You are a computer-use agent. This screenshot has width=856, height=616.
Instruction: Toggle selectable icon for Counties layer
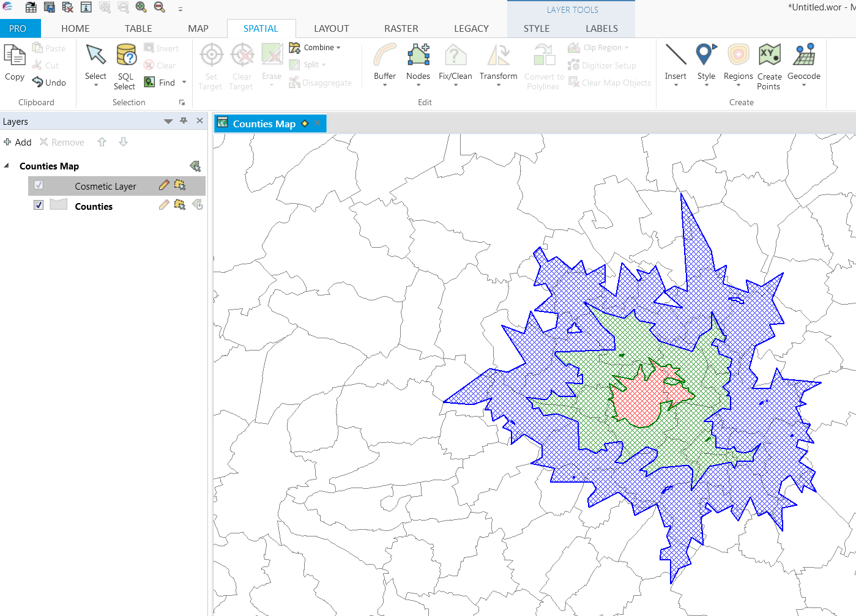tap(179, 205)
